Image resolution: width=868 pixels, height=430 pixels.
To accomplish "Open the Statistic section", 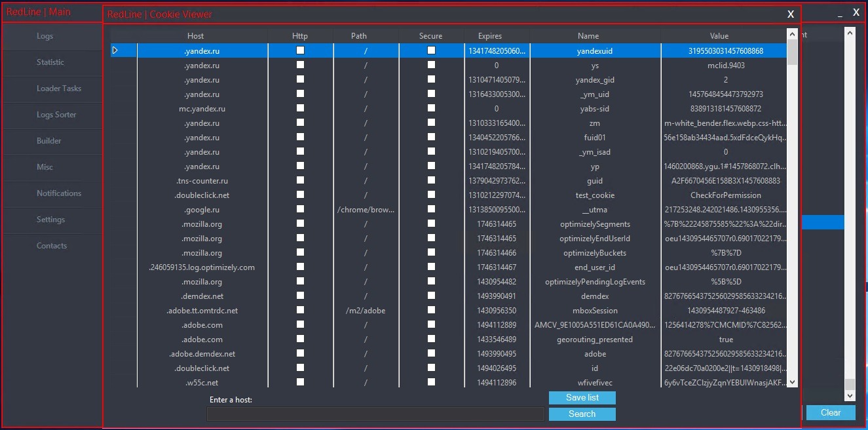I will click(x=52, y=63).
